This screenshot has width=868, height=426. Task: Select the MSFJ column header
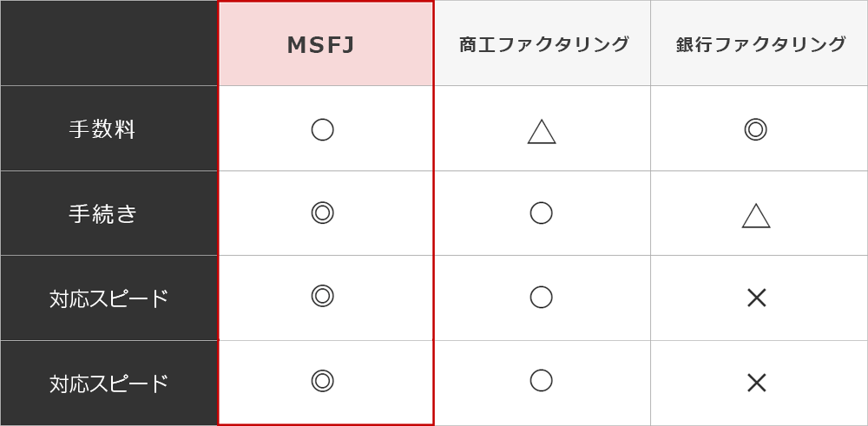tap(321, 45)
